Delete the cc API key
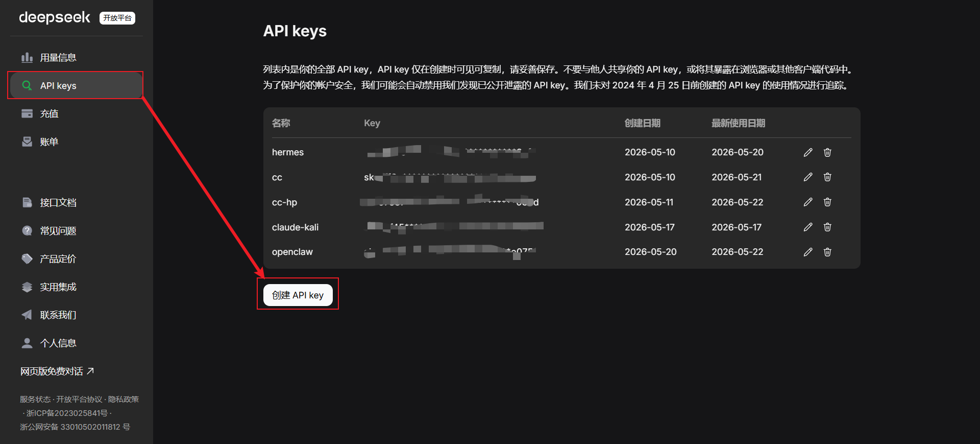 pos(827,177)
